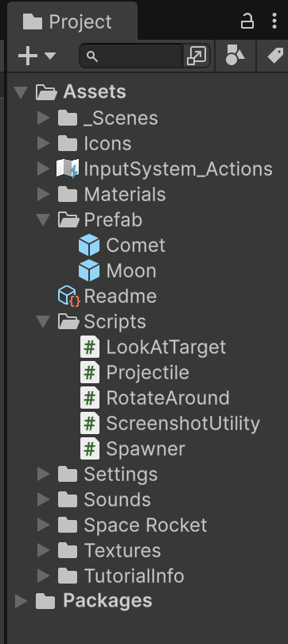Focus the project search field

click(130, 56)
